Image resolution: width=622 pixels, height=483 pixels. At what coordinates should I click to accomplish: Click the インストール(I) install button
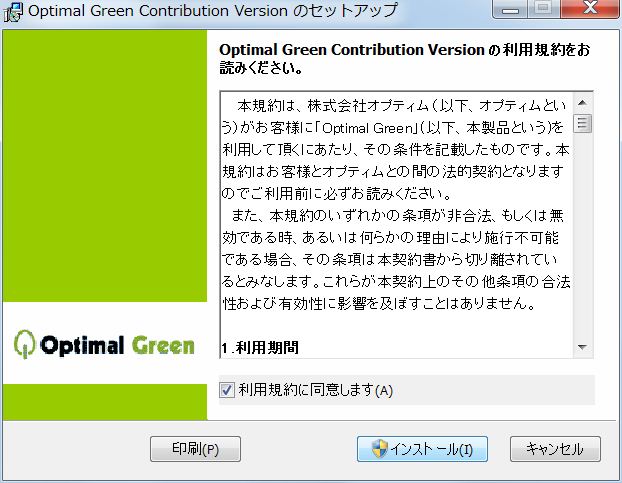pyautogui.click(x=422, y=449)
